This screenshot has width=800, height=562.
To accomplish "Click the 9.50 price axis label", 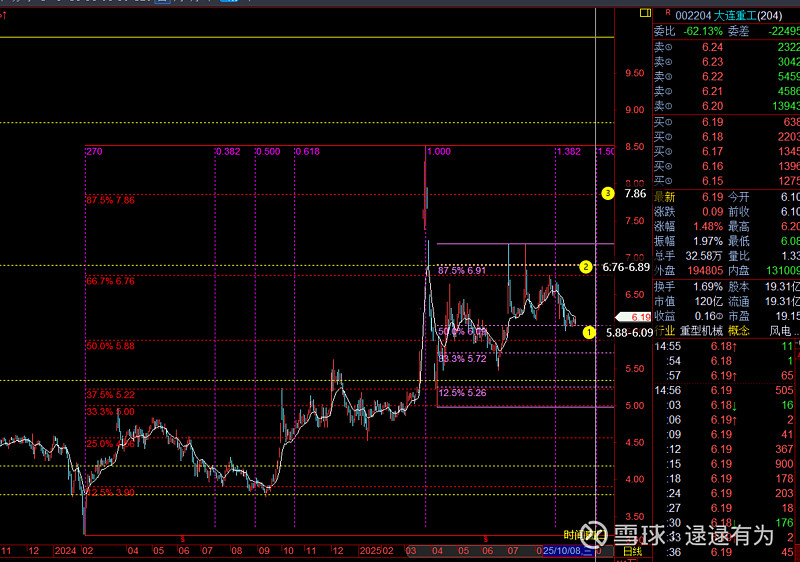I will coord(635,73).
